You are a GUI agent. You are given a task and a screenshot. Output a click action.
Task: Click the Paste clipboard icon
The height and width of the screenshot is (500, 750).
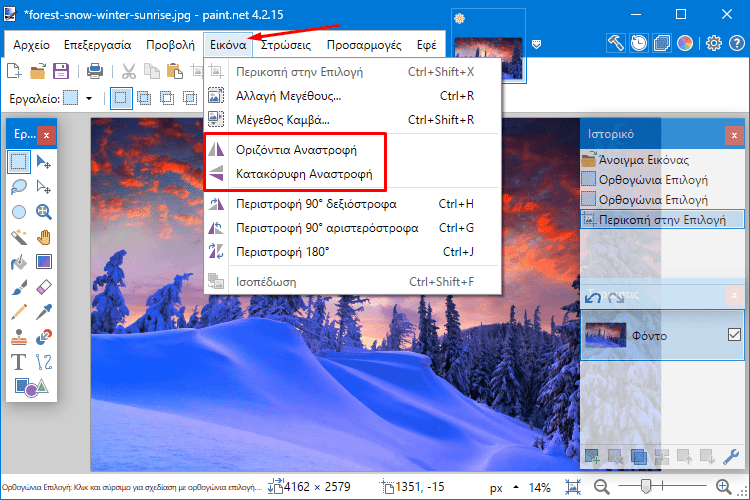pyautogui.click(x=175, y=71)
